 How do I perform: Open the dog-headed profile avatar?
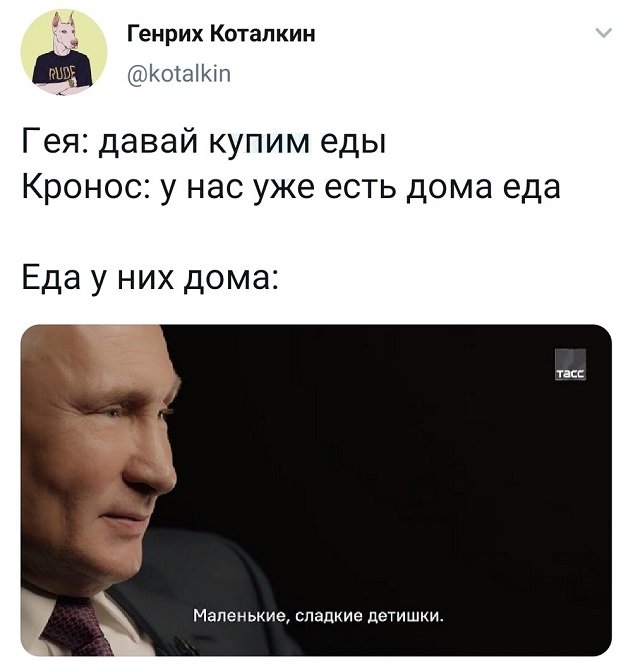pos(63,52)
